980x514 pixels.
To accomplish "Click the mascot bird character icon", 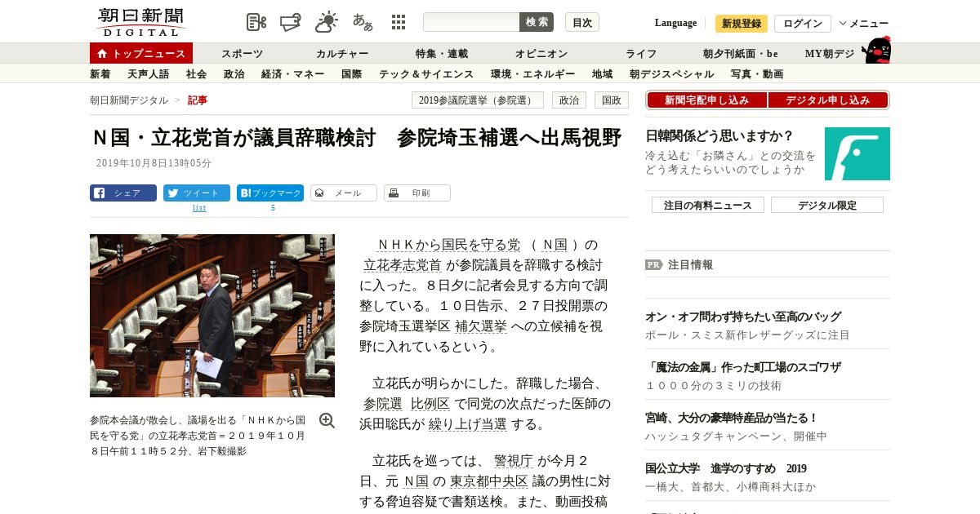I will pyautogui.click(x=876, y=50).
